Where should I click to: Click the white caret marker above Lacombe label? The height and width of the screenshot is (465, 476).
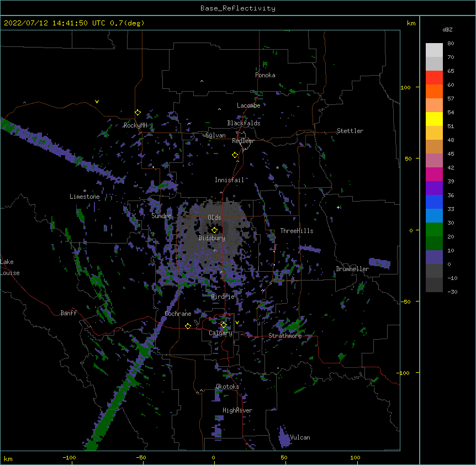219,109
